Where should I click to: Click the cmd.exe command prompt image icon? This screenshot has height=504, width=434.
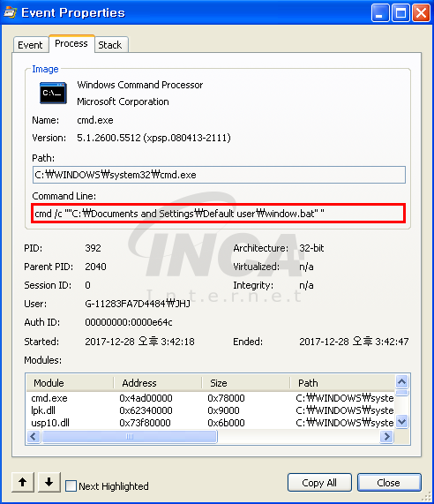[53, 94]
